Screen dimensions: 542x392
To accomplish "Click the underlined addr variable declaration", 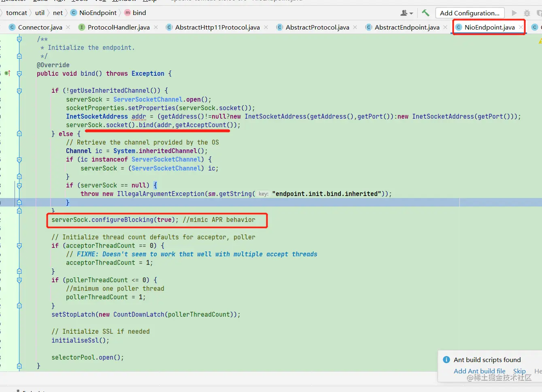I will 139,117.
